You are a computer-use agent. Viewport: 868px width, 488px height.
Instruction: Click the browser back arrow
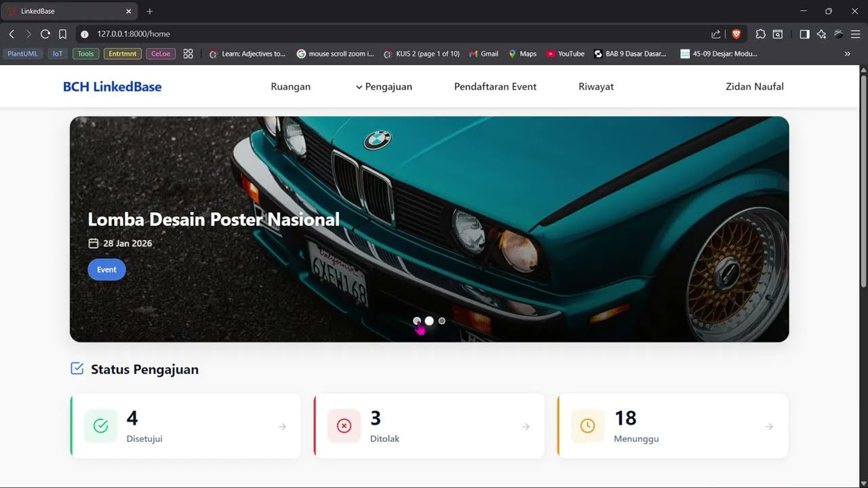12,34
